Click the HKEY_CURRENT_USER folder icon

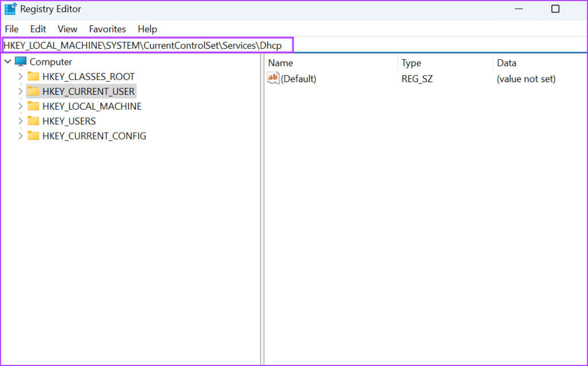coord(33,91)
